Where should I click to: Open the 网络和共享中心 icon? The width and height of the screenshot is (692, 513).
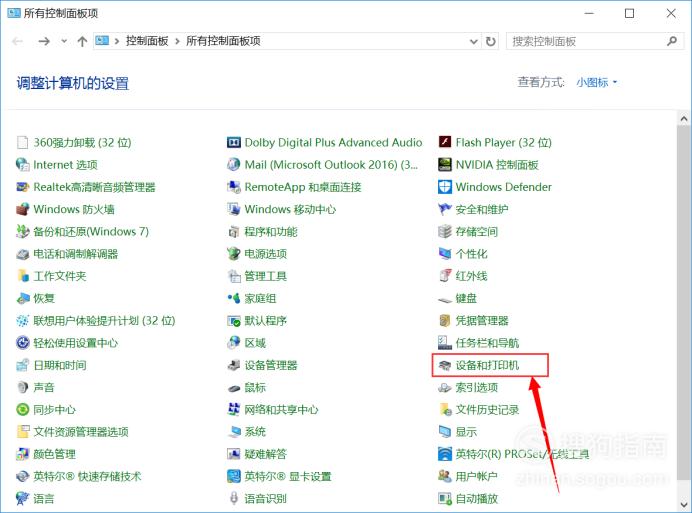coord(233,410)
